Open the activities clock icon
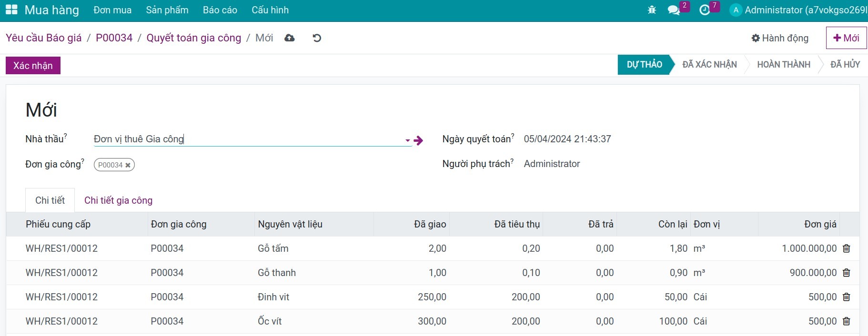 (x=705, y=10)
